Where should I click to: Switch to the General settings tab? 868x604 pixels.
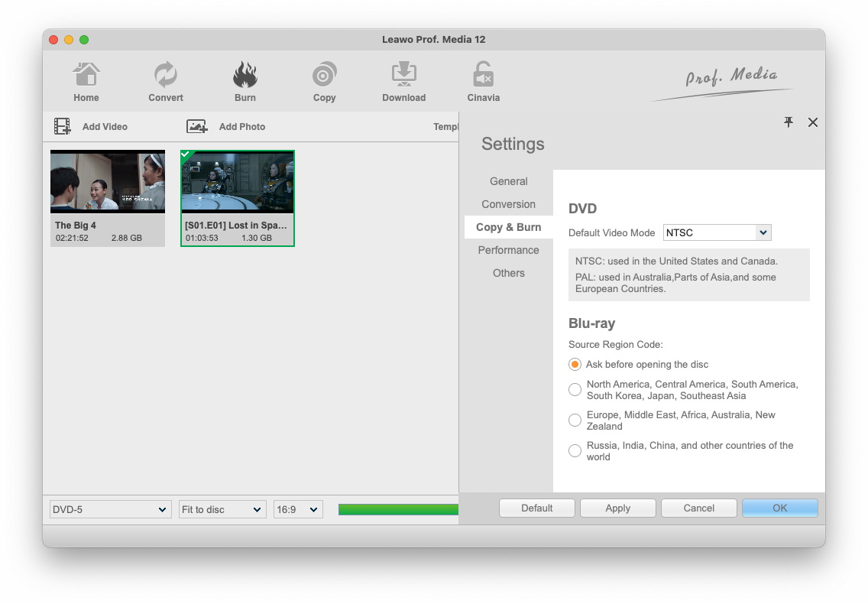tap(508, 181)
